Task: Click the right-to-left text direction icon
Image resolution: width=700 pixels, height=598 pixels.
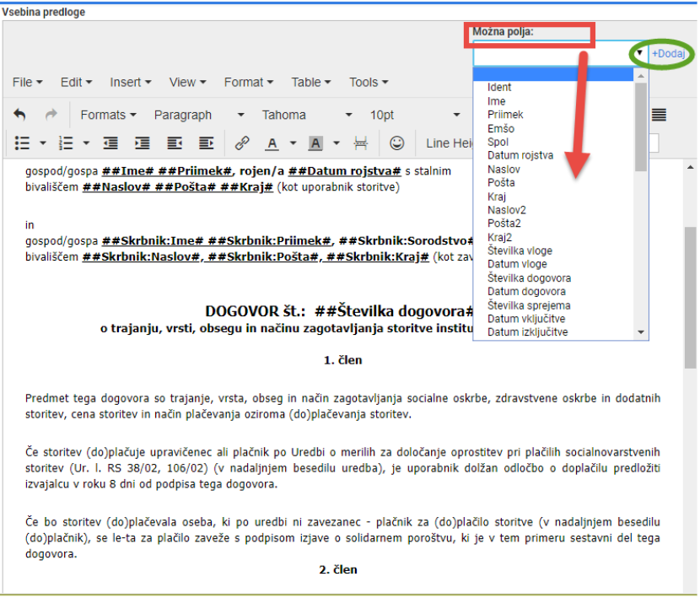Action: pyautogui.click(x=207, y=143)
